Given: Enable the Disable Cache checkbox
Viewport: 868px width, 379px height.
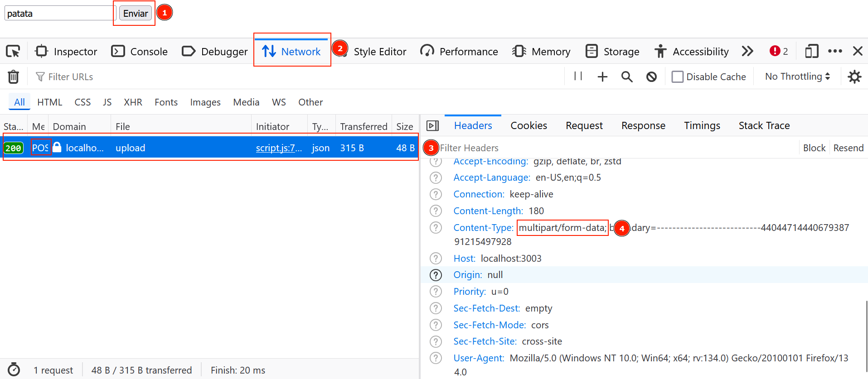Looking at the screenshot, I should 678,77.
